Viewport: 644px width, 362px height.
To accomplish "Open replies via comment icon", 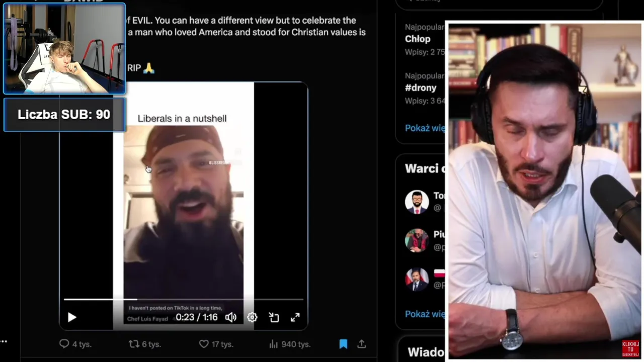I will tap(64, 344).
